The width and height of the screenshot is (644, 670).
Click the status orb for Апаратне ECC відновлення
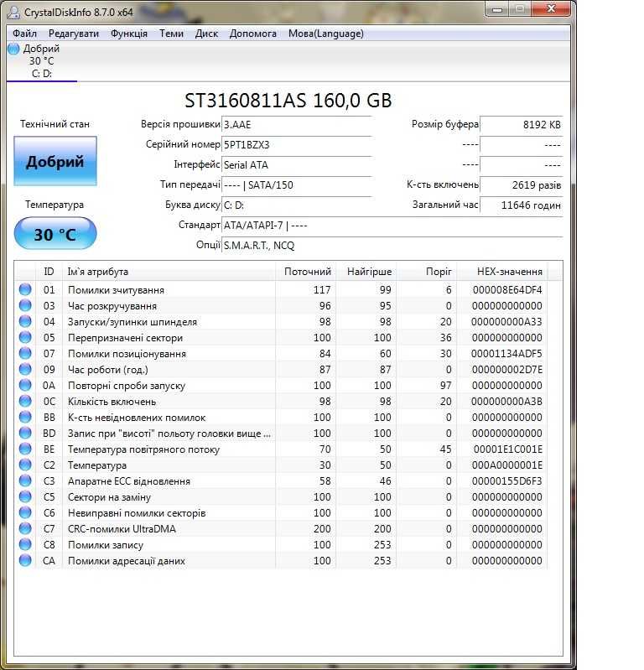(25, 480)
